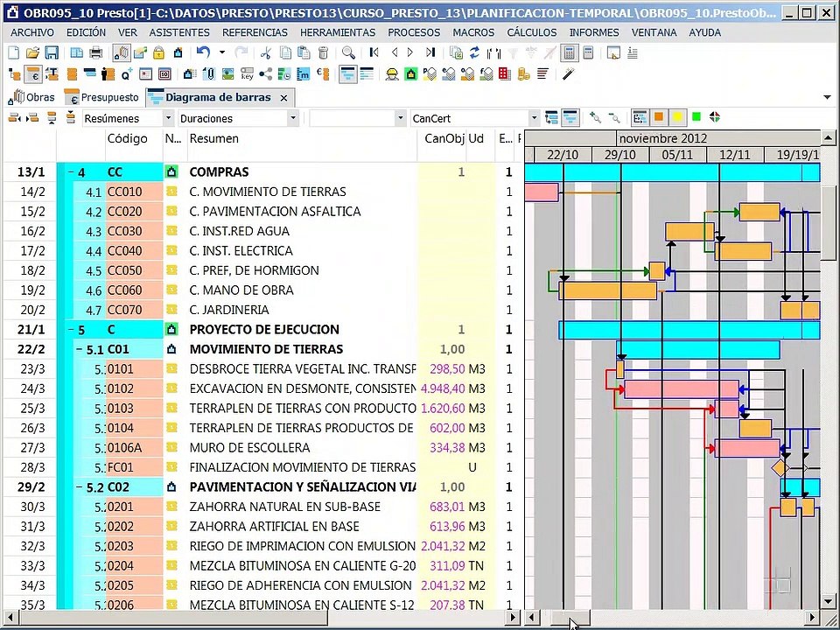
Task: Open search with the magnifying glass icon
Action: click(348, 52)
